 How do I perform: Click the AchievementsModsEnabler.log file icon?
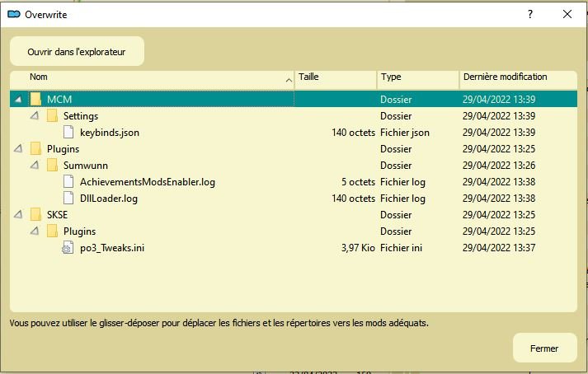[68, 182]
